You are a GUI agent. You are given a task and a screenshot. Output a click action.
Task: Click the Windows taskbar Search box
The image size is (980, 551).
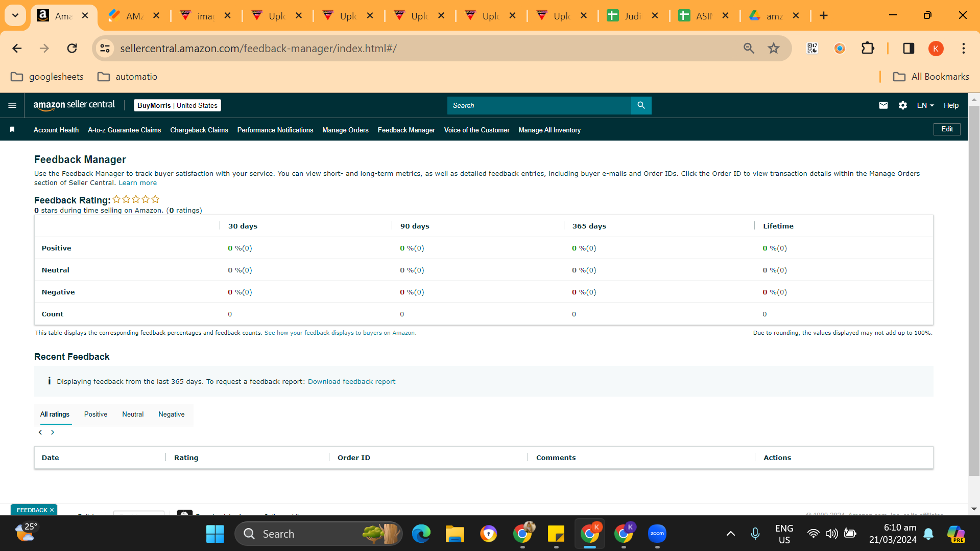point(319,534)
